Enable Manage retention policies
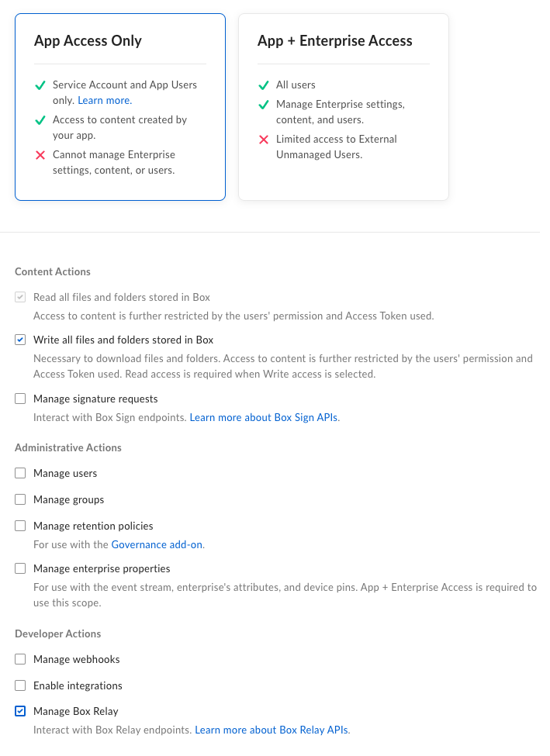 click(x=20, y=526)
